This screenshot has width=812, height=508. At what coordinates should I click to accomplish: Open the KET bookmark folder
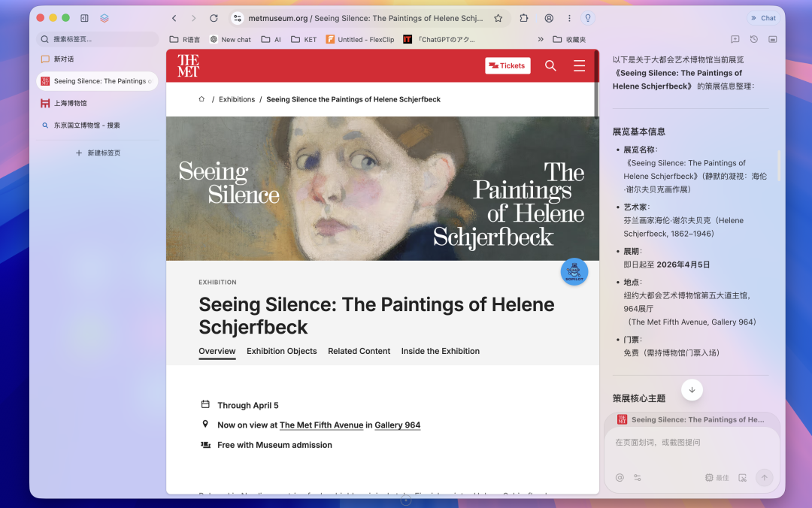click(304, 39)
